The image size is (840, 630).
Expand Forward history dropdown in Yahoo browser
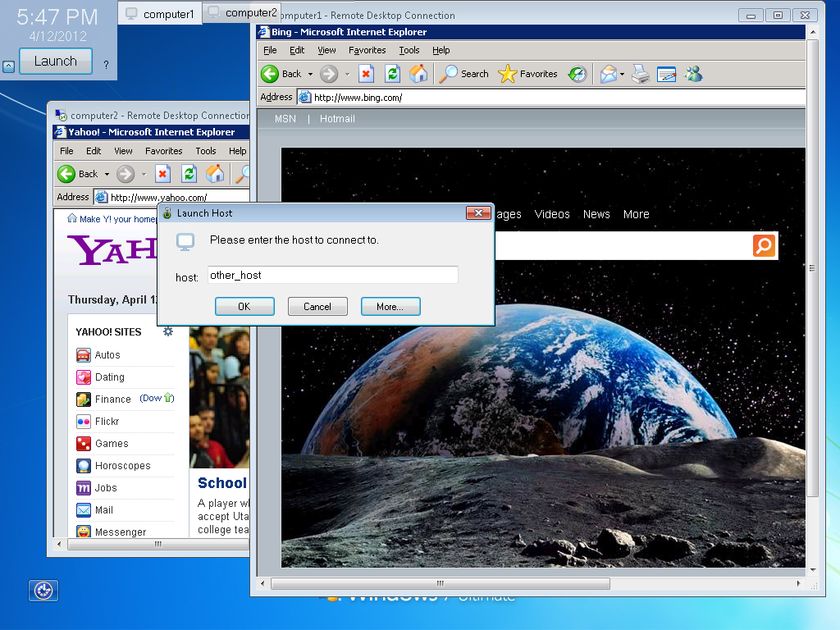click(x=144, y=174)
